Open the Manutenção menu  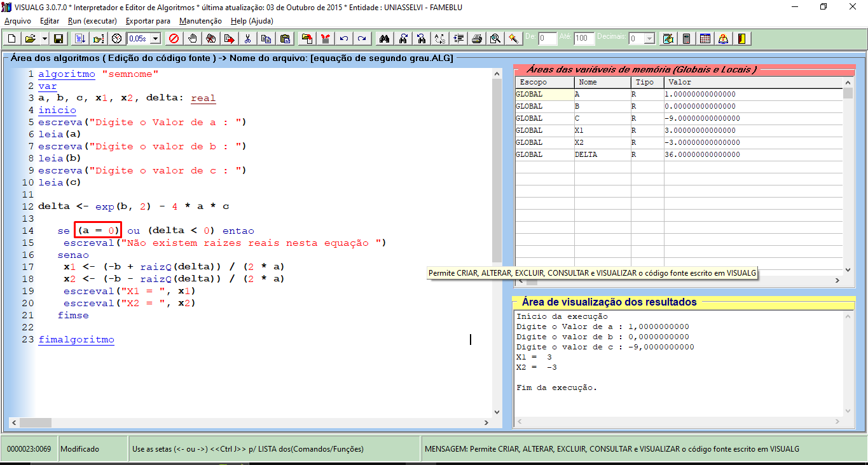200,21
